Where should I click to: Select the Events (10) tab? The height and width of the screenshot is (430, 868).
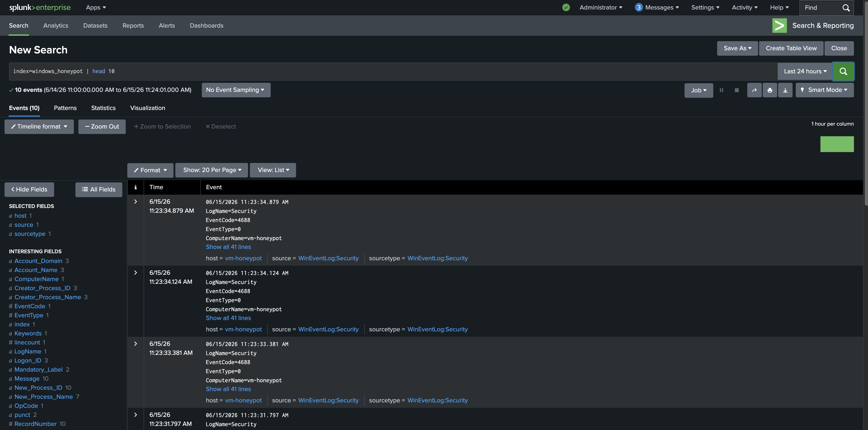pyautogui.click(x=24, y=108)
